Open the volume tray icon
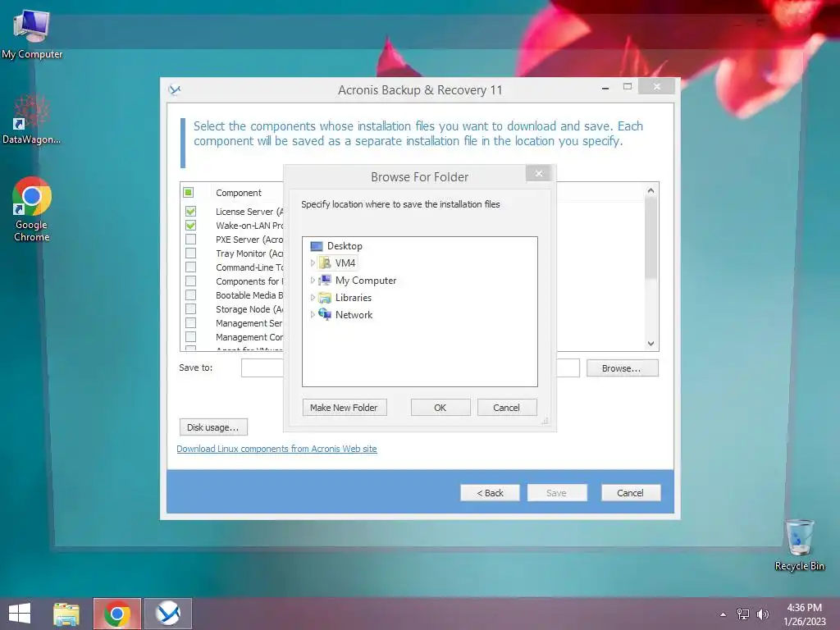The height and width of the screenshot is (630, 840). pos(762,614)
